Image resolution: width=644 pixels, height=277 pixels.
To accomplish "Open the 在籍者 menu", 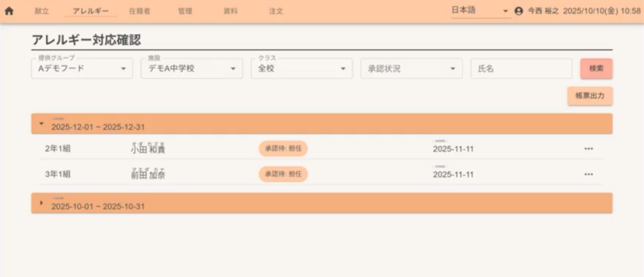I will point(139,11).
